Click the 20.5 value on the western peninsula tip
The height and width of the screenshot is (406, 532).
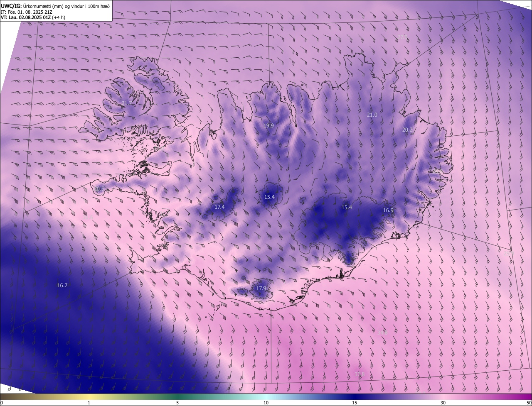tap(99, 189)
